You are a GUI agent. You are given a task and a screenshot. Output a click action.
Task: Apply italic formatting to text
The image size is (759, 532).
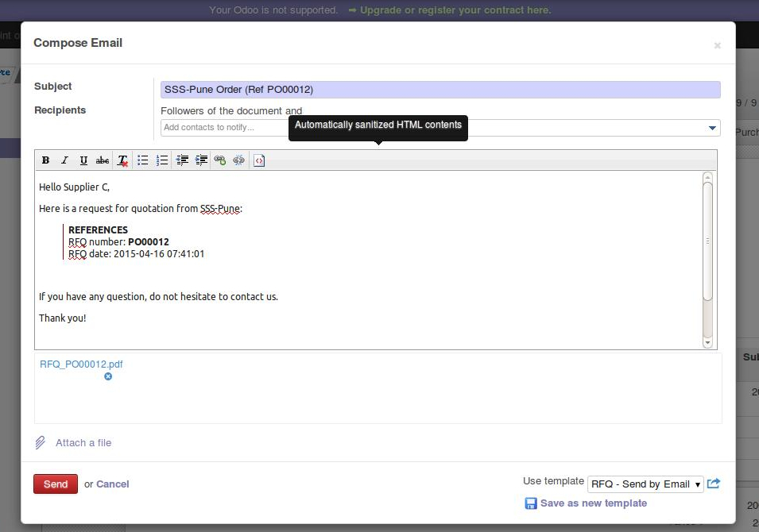click(64, 160)
